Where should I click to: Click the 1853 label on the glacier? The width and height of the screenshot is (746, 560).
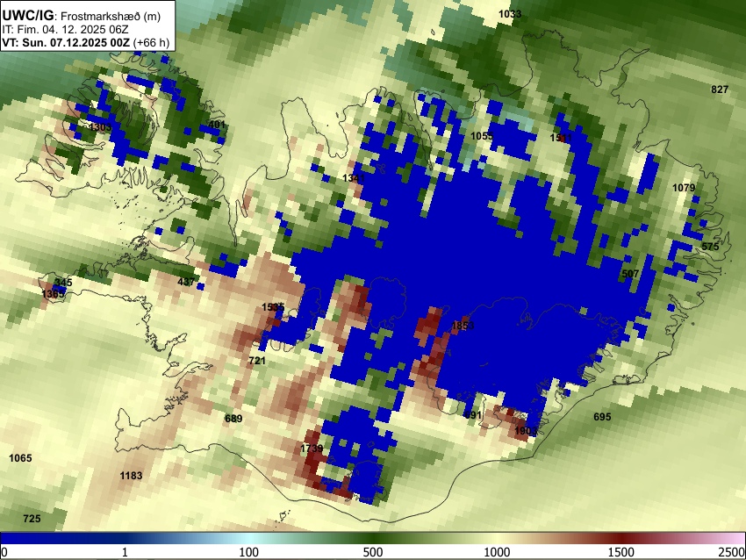(463, 326)
